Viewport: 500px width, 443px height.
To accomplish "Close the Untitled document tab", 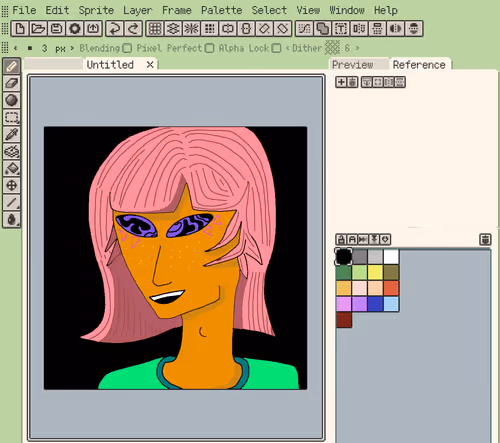I will coord(150,65).
